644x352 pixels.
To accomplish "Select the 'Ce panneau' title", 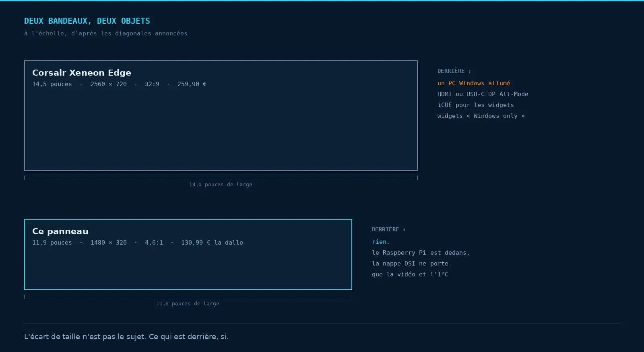I will 60,231.
